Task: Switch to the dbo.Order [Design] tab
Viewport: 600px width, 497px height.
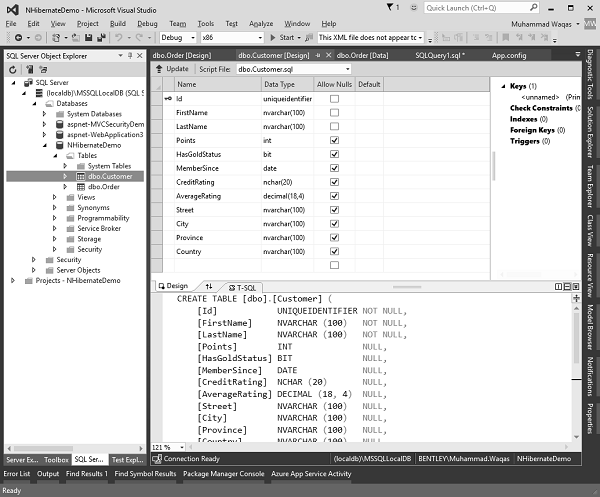Action: (182, 55)
